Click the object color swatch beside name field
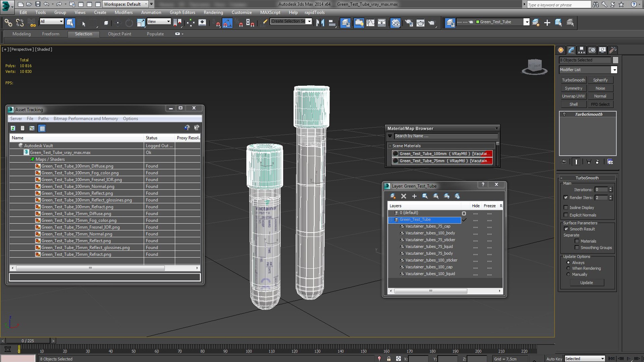Image resolution: width=644 pixels, height=362 pixels. tap(615, 60)
